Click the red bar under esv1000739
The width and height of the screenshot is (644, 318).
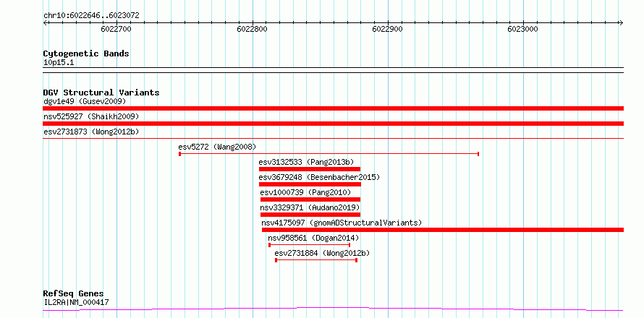[310, 199]
